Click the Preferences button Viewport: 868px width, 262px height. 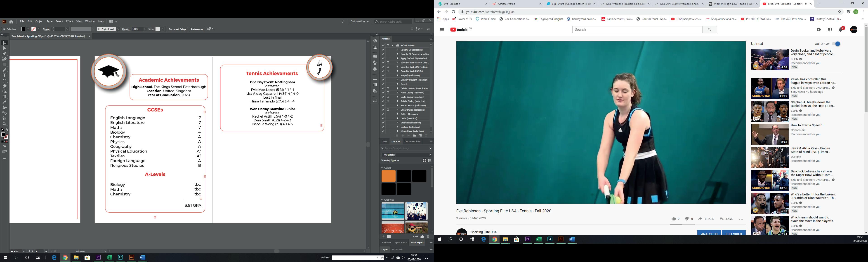point(197,29)
